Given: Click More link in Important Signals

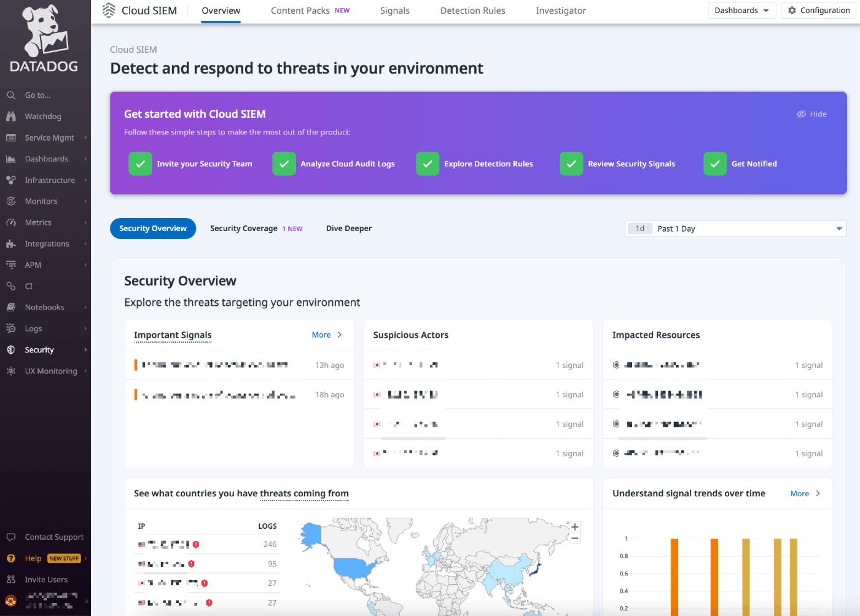Looking at the screenshot, I should (327, 335).
